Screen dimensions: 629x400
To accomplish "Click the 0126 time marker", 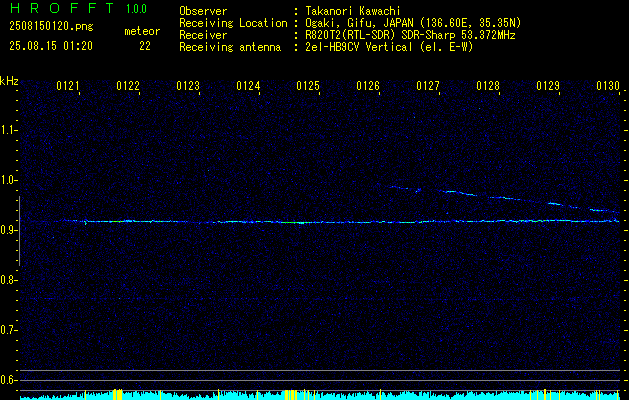I will tap(368, 86).
